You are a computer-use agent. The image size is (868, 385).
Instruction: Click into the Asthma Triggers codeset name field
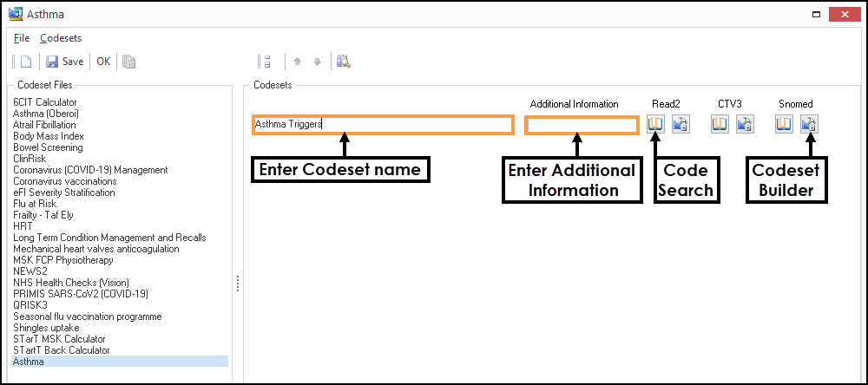click(382, 125)
